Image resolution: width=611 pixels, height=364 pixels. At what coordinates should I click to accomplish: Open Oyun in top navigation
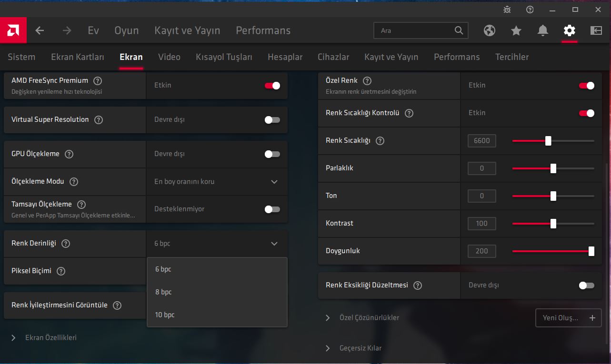[127, 30]
